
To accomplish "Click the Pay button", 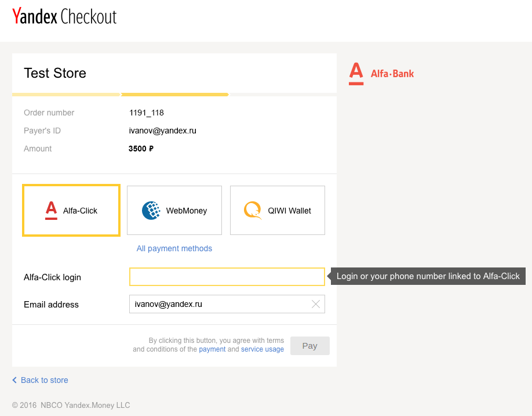I will (x=310, y=346).
